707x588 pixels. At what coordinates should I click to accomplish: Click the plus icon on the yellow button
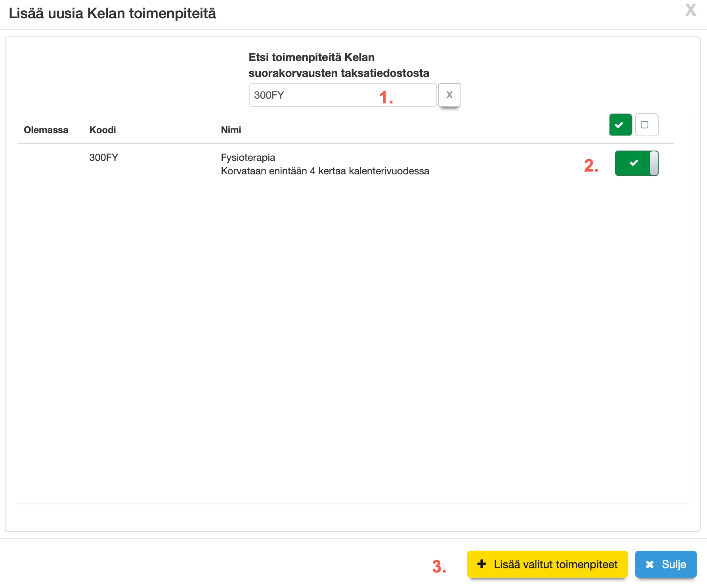point(482,564)
